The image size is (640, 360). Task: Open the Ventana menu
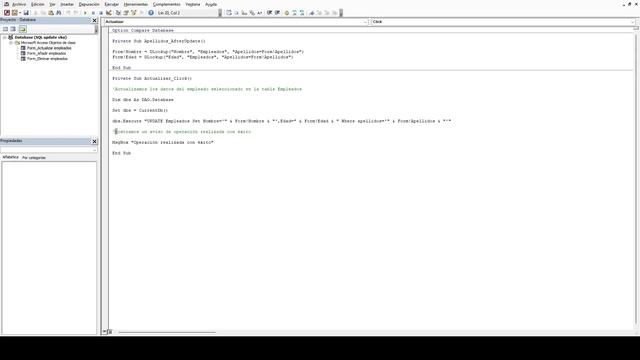click(x=193, y=4)
